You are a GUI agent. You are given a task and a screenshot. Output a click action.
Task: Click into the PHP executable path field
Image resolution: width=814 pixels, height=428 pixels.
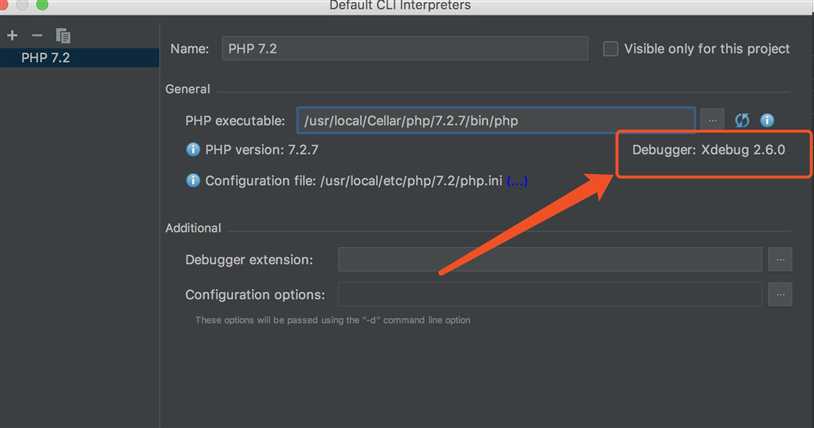pyautogui.click(x=496, y=121)
